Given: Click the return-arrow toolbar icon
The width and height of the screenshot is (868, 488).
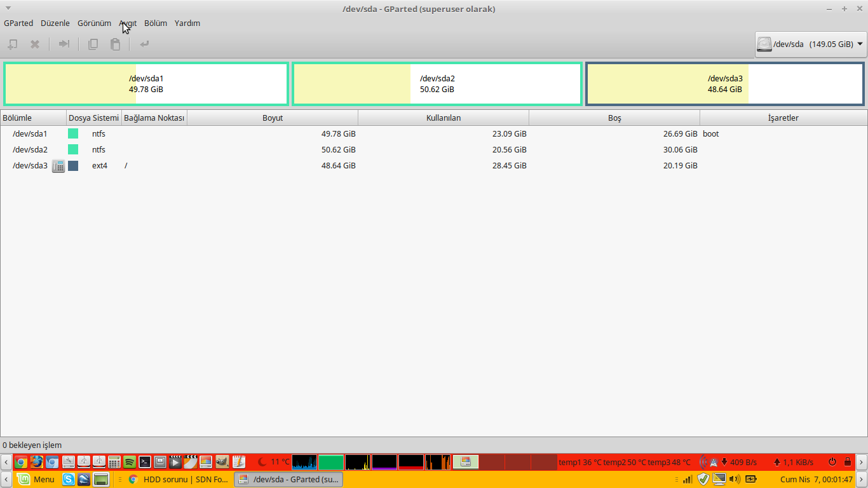Looking at the screenshot, I should [x=144, y=44].
